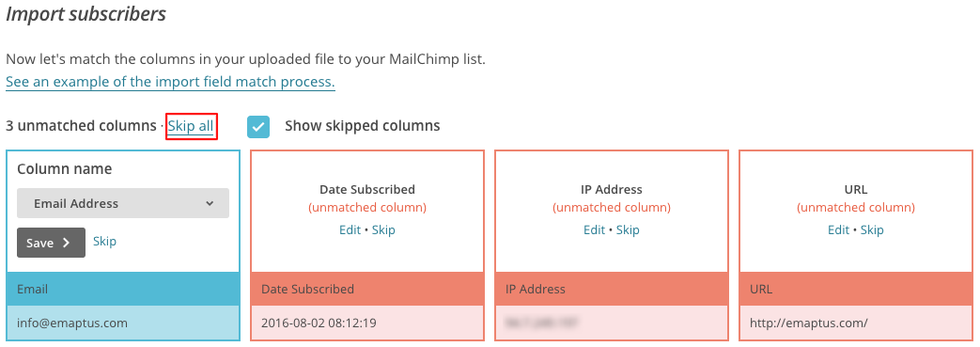
Task: Select the Email column header cell
Action: pyautogui.click(x=123, y=290)
